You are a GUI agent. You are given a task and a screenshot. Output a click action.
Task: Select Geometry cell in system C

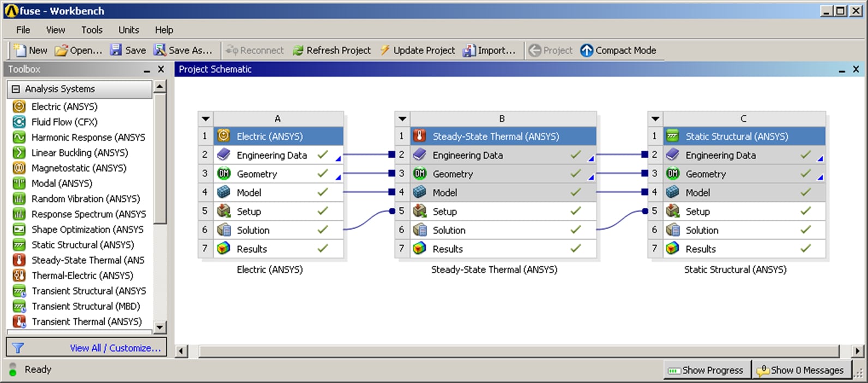coord(744,173)
